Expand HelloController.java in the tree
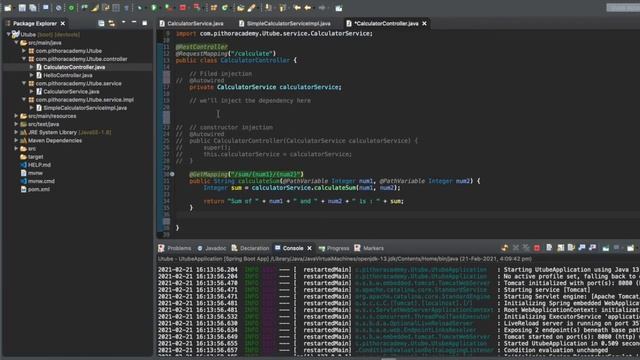 point(31,75)
